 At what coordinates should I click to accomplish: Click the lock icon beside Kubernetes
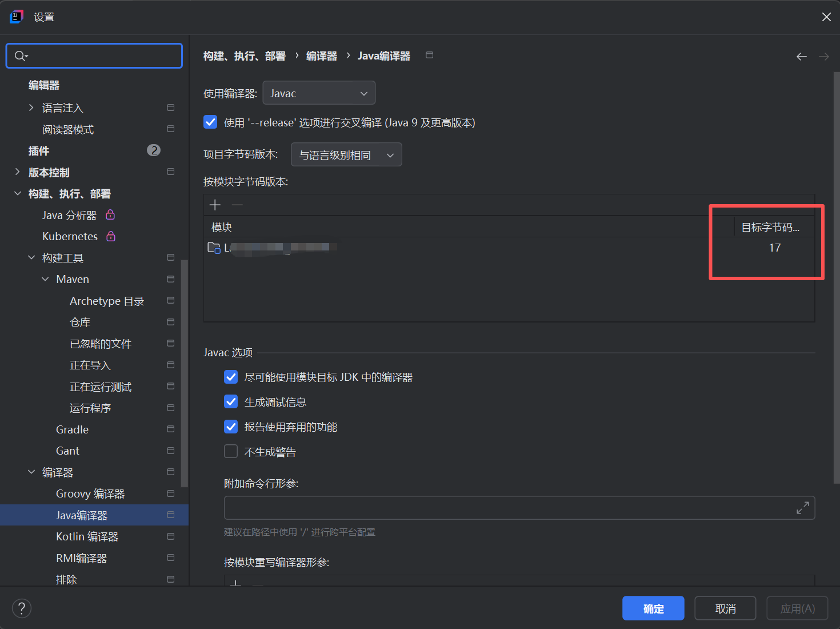point(110,236)
